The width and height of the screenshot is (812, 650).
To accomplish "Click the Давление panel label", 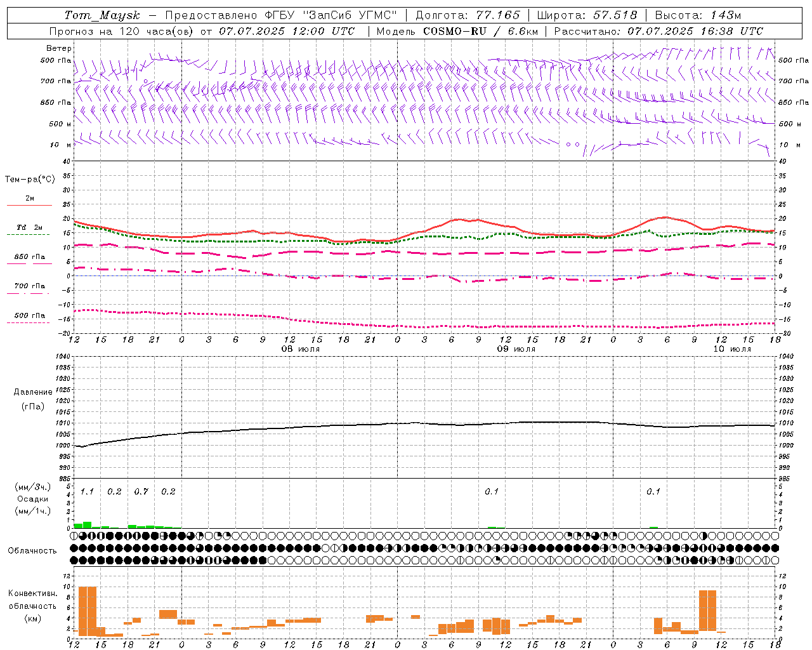I will click(x=33, y=392).
